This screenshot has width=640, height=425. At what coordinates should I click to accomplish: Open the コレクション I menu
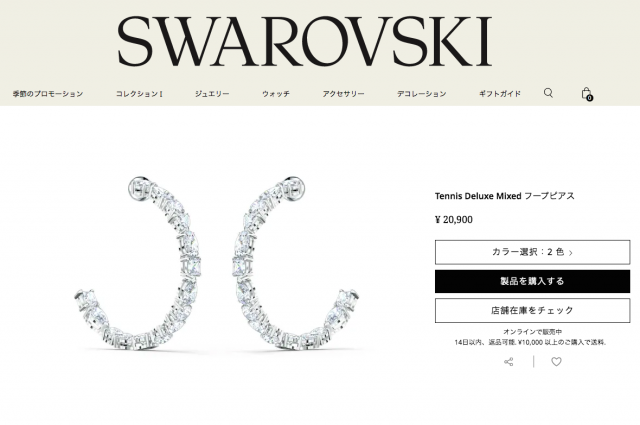(140, 94)
